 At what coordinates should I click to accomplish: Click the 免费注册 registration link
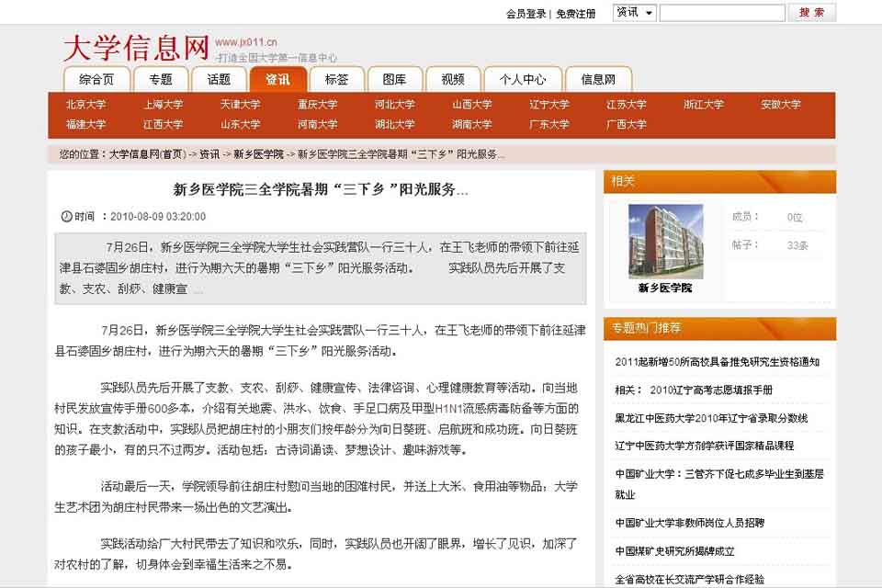point(576,14)
